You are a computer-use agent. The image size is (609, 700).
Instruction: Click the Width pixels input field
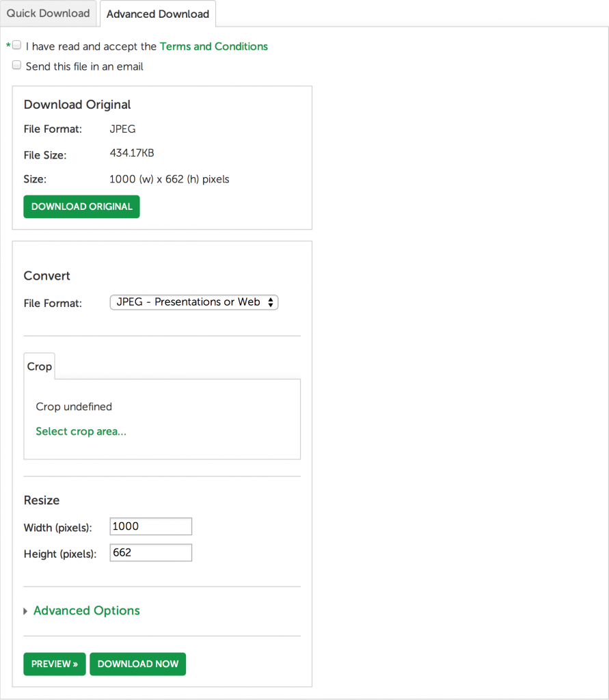click(x=150, y=526)
